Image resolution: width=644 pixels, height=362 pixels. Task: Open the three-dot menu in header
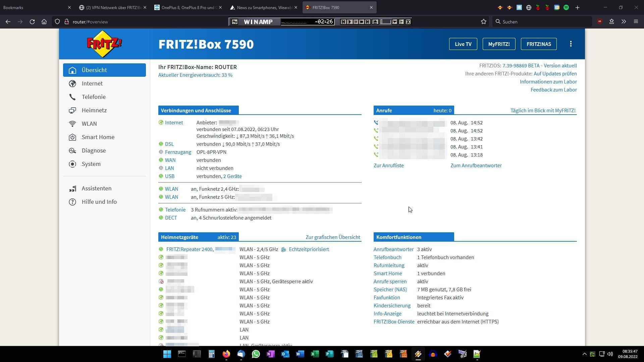point(571,44)
